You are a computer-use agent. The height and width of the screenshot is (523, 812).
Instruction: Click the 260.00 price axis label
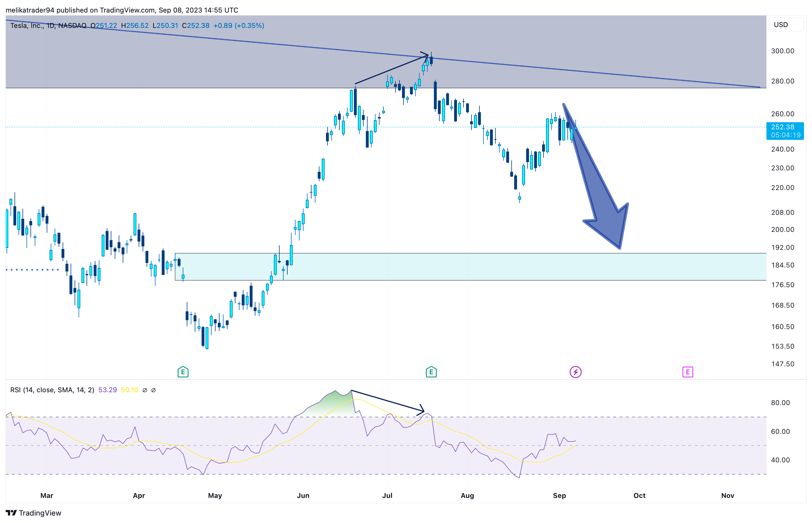pyautogui.click(x=782, y=114)
